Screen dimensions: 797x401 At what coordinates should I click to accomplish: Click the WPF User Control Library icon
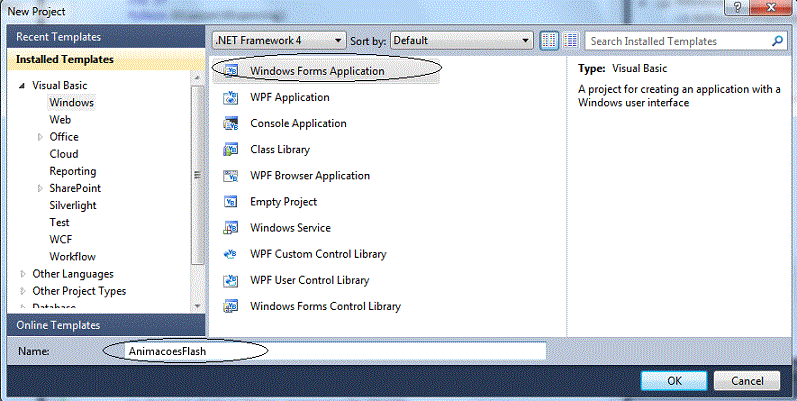[231, 280]
